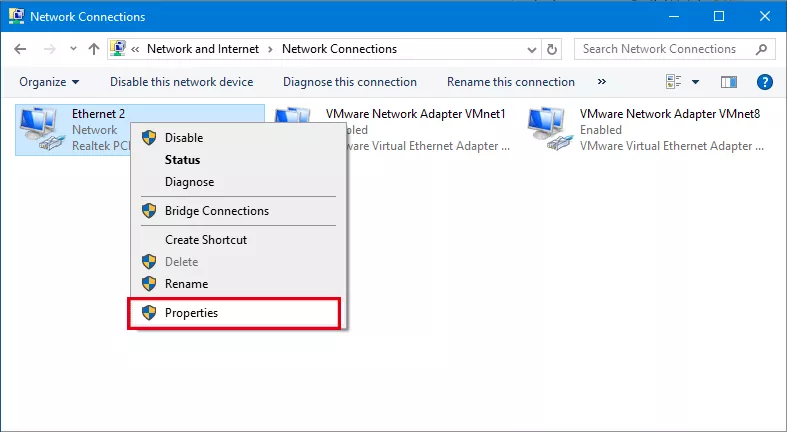This screenshot has height=432, width=787.
Task: Refresh the Network Connections view
Action: click(x=552, y=49)
